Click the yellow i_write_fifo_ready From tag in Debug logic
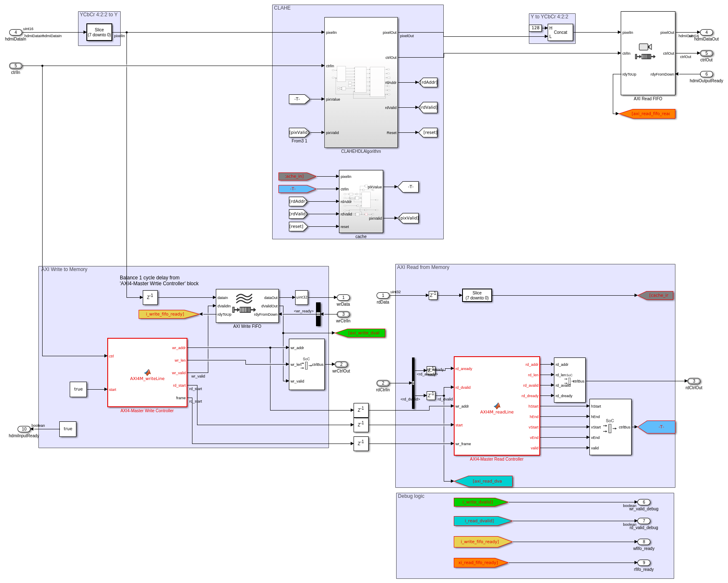728x583 pixels. [x=483, y=542]
